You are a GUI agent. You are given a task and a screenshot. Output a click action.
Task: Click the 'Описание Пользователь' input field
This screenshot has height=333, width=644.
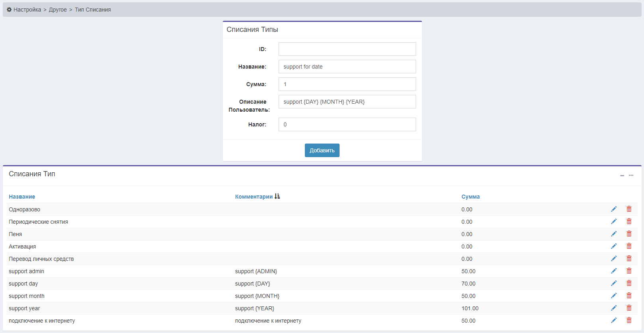tap(347, 102)
